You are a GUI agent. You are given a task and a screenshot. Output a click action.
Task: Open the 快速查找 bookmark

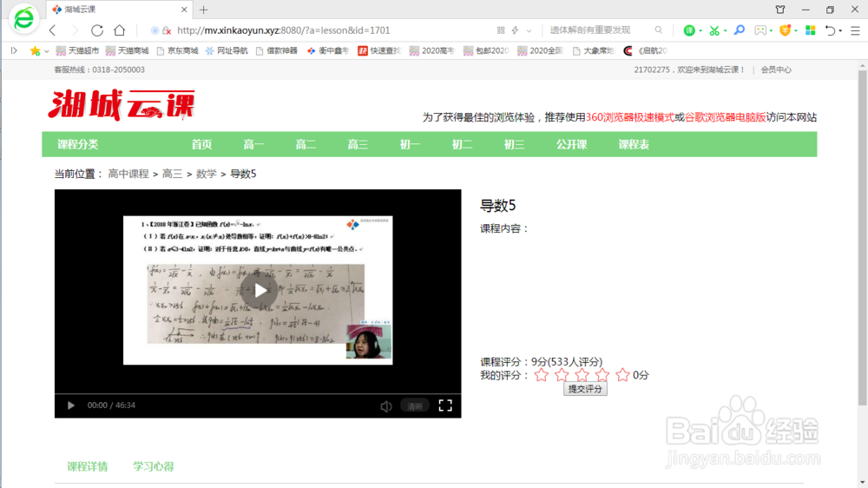click(379, 50)
